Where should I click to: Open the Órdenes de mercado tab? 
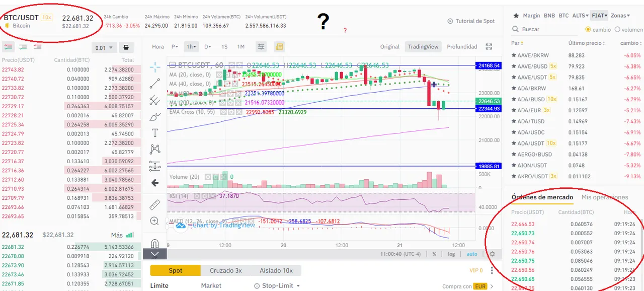[542, 197]
